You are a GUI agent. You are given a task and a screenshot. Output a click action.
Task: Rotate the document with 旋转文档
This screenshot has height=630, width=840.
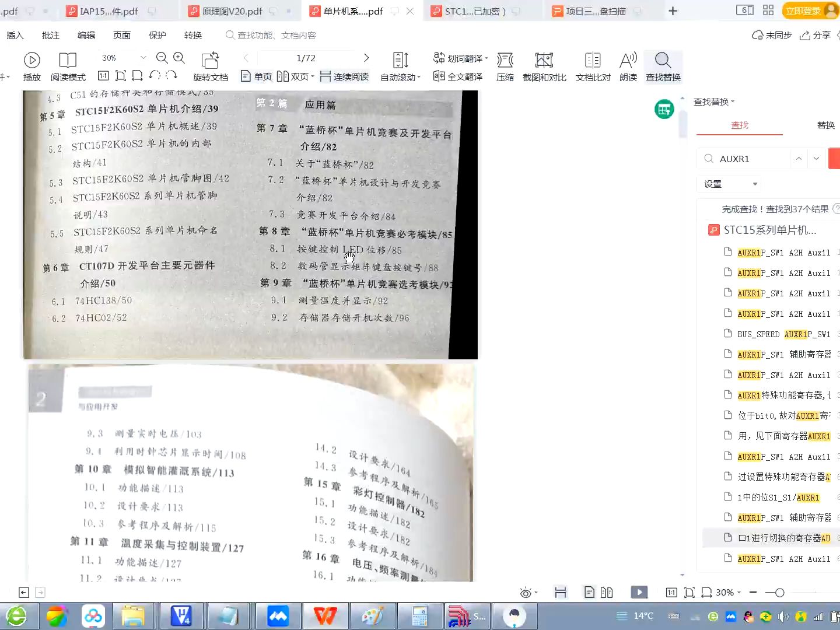[211, 65]
